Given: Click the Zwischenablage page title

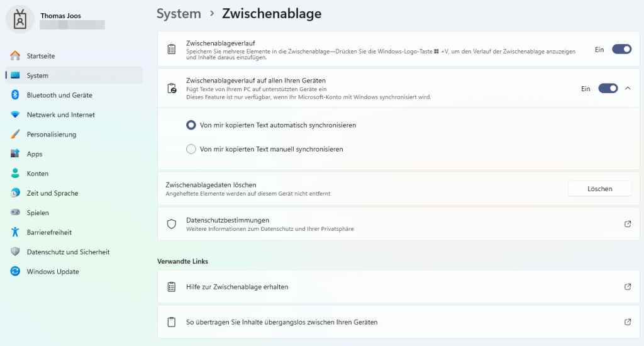Looking at the screenshot, I should tap(272, 14).
